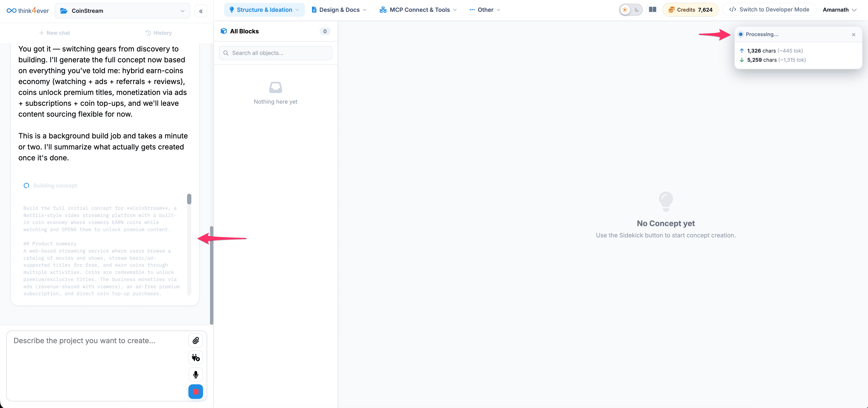868x408 pixels.
Task: Click the plug connector icon in chat input
Action: [195, 358]
